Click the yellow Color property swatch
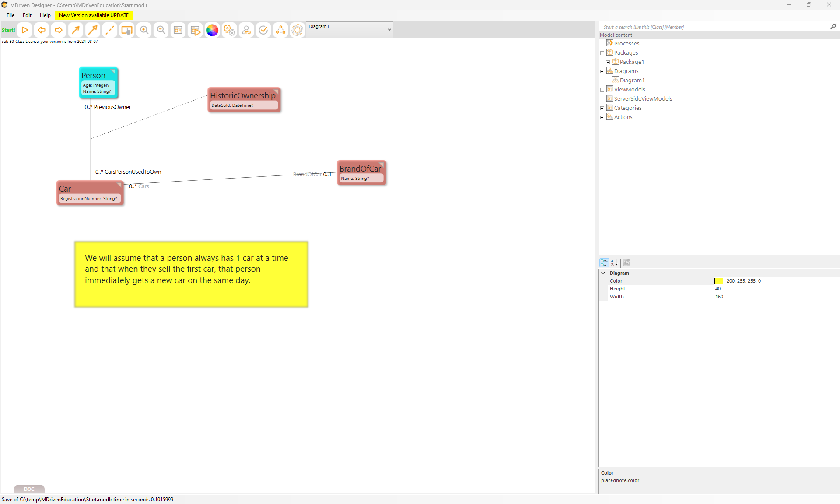Screen dimensions: 840x504 [719, 281]
